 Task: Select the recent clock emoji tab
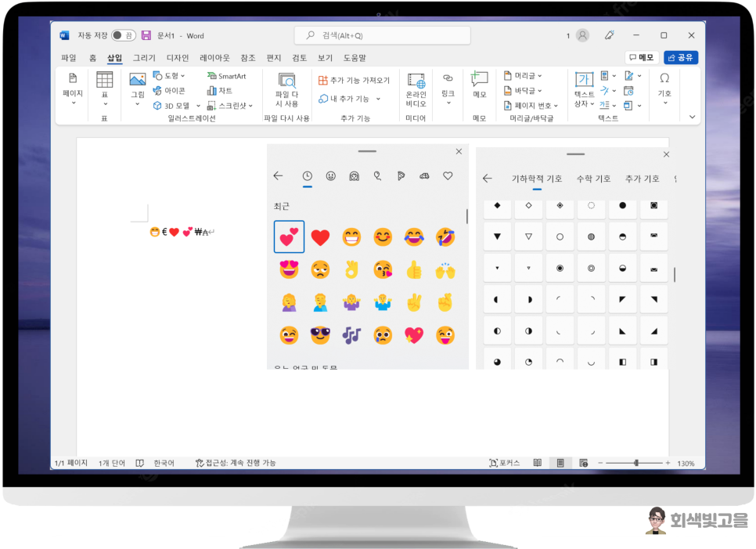point(307,176)
